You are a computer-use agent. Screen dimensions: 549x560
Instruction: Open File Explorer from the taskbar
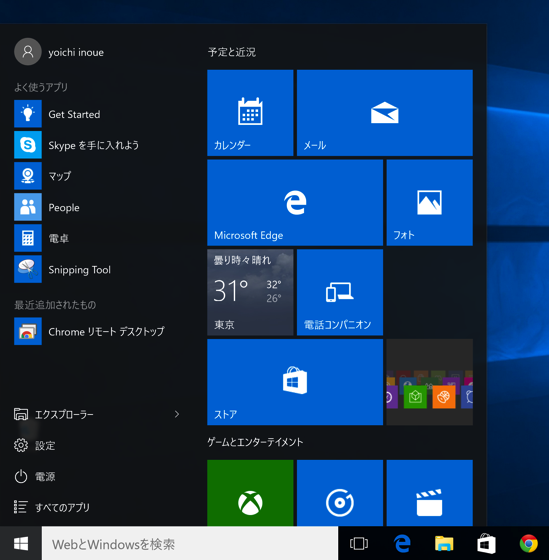tap(444, 544)
